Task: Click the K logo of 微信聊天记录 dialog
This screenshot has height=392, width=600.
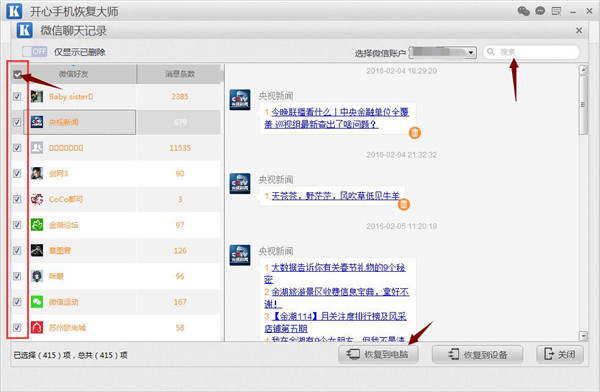Action: point(25,30)
